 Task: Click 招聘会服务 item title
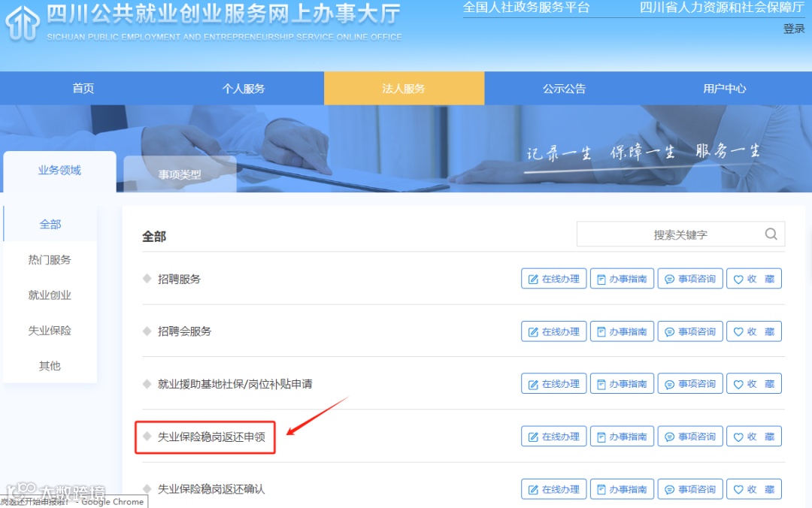point(184,331)
